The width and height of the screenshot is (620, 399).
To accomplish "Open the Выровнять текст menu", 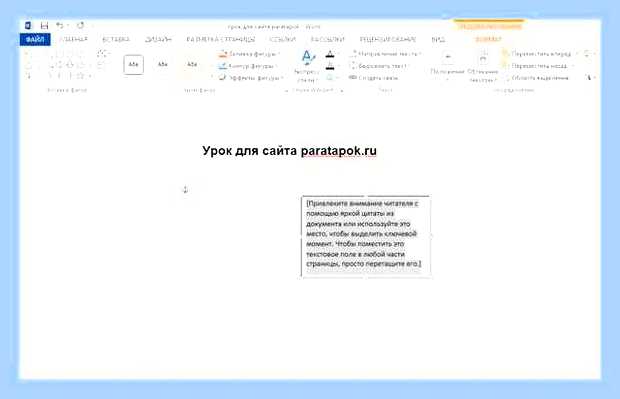I will 378,66.
